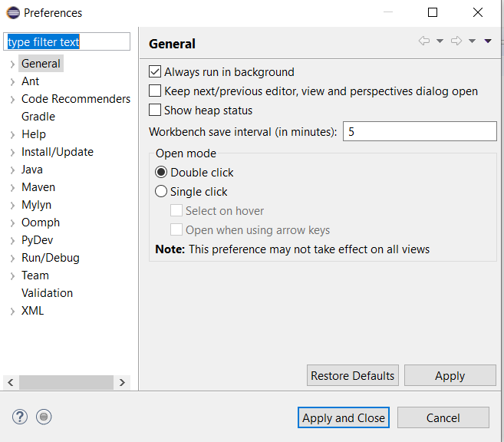
Task: Click the Workbench save interval field
Action: click(419, 132)
